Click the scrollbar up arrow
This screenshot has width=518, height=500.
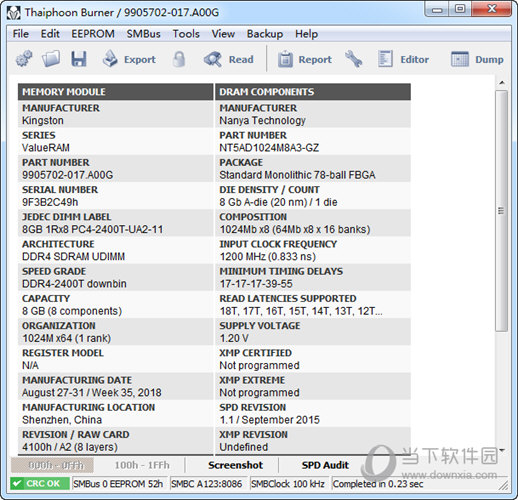point(502,82)
